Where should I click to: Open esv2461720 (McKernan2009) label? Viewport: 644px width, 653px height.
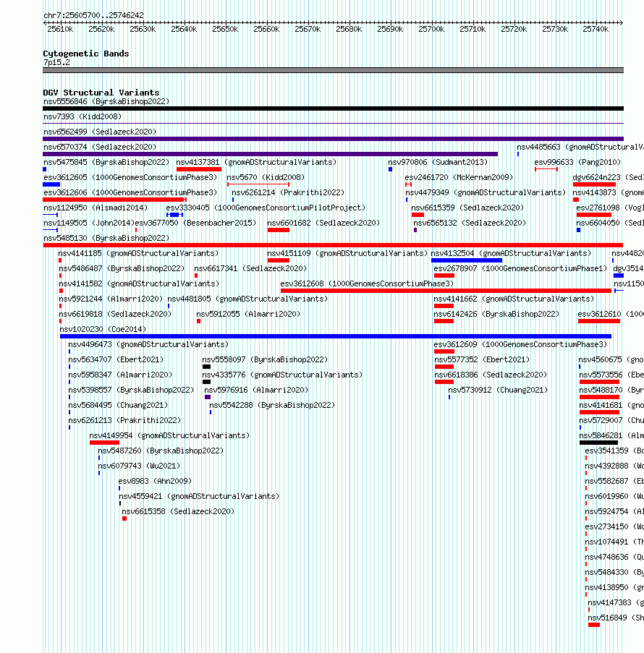click(459, 177)
